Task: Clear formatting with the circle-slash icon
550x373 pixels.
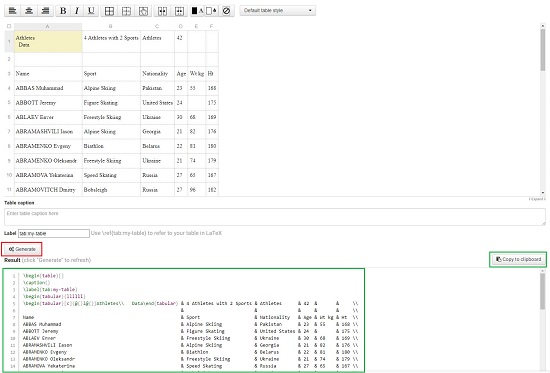Action: click(227, 11)
